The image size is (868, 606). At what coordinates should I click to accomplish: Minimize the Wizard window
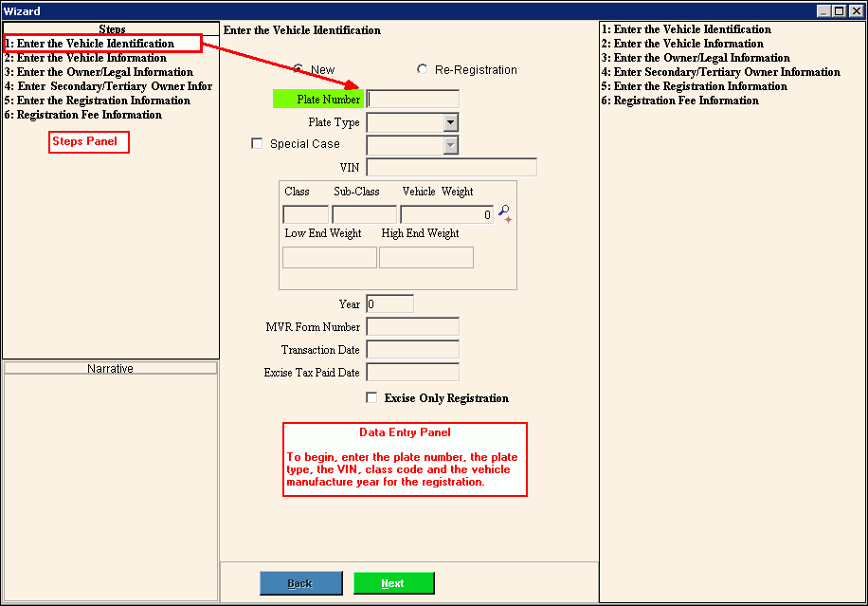(823, 11)
